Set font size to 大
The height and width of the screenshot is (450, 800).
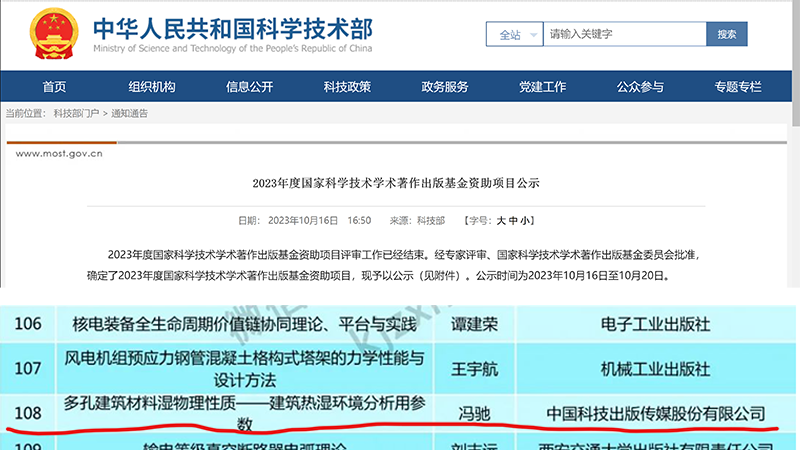[501, 220]
